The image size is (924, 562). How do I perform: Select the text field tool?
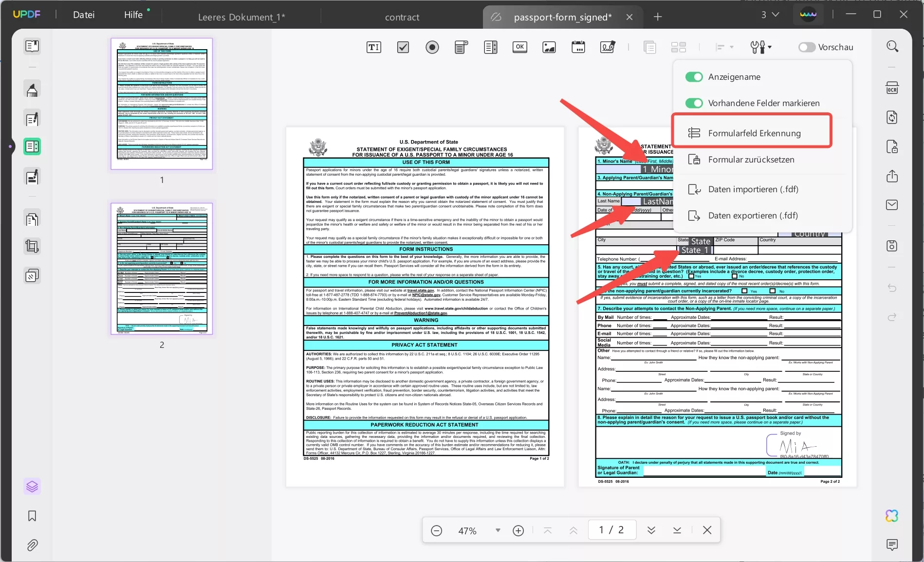[373, 47]
